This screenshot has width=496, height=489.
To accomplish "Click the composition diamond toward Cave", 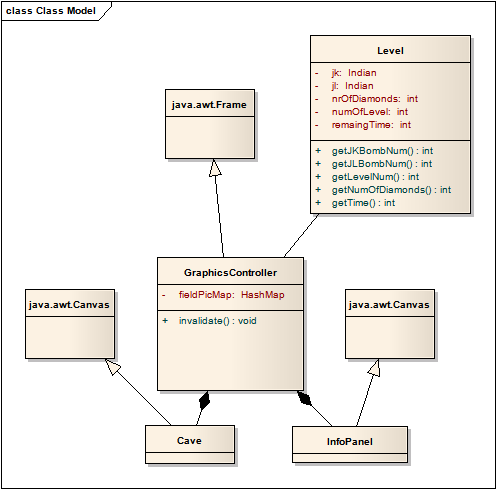I will click(x=204, y=400).
